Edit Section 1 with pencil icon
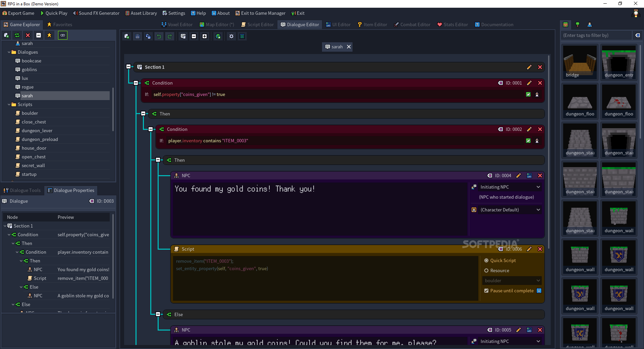Viewport: 644px width, 349px height. 529,67
